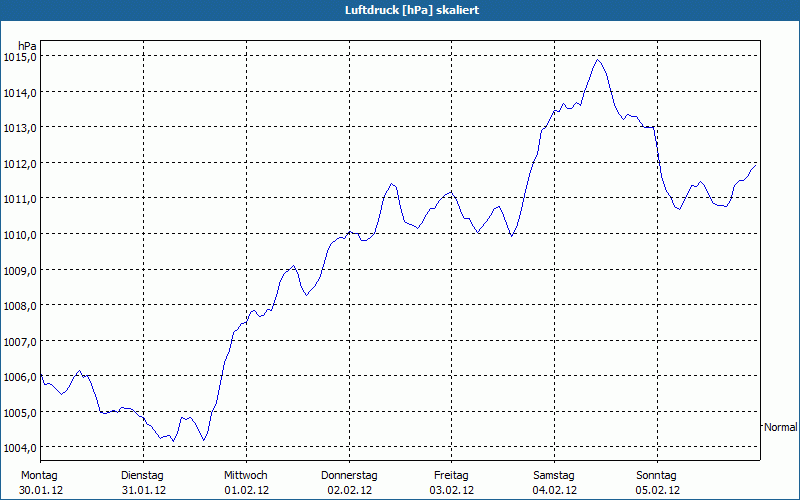Click the 1015,0 y-axis value

click(x=19, y=57)
